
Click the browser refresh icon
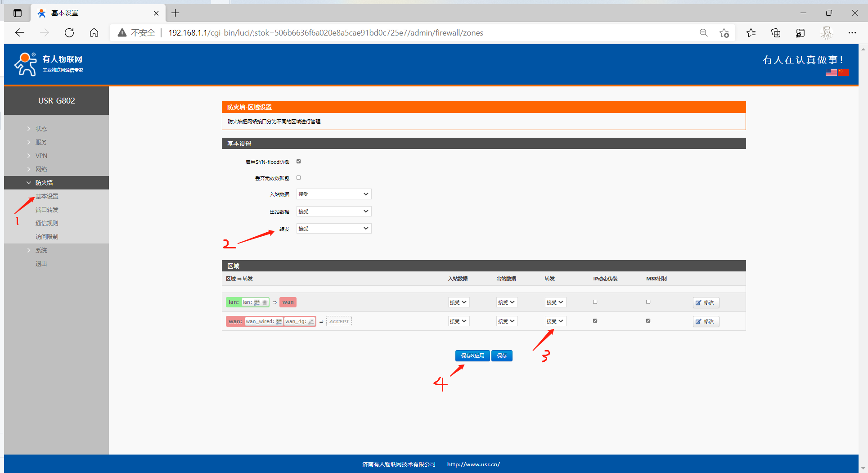[69, 33]
